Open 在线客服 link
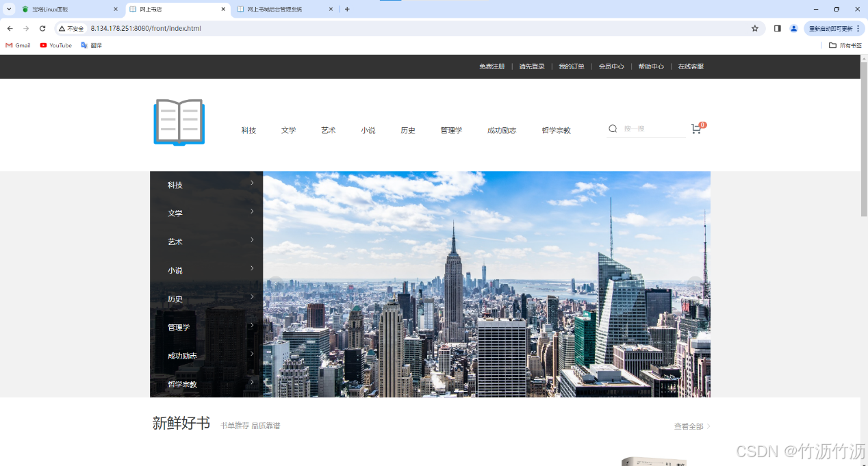Screen dimensions: 868x466 click(691, 66)
